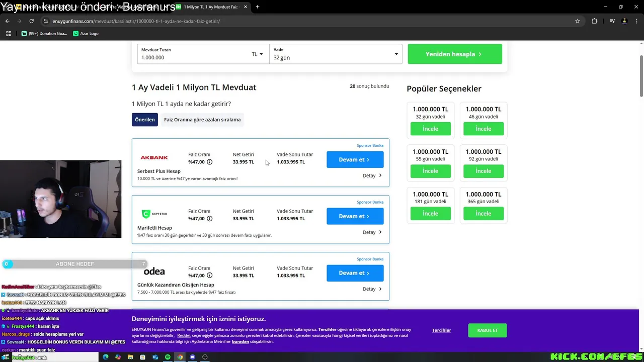Image resolution: width=644 pixels, height=362 pixels.
Task: Click Devam et for Akbank
Action: (355, 159)
